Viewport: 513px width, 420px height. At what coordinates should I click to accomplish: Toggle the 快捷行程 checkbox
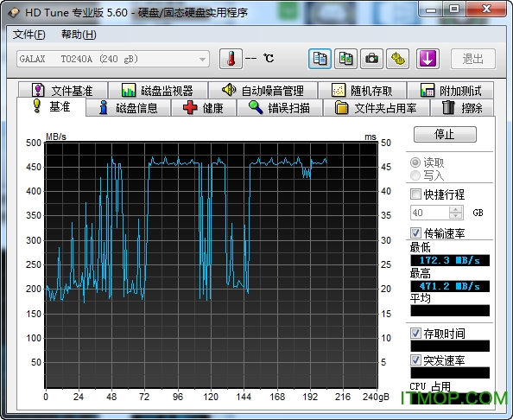click(415, 194)
